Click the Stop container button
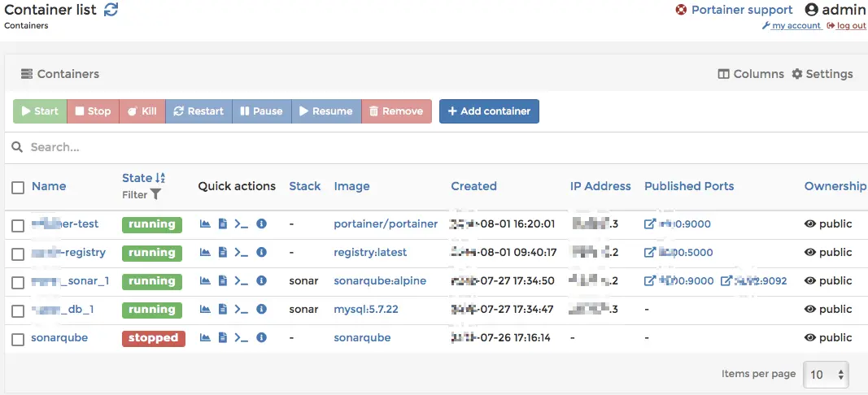Screen dimensions: 868x395 click(93, 111)
